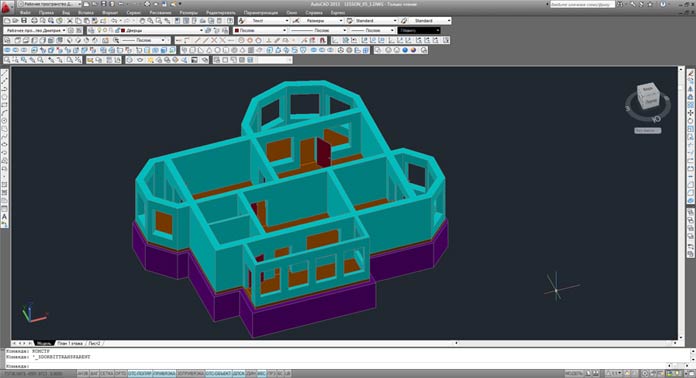
Task: Expand the Дверцы layer dropdown
Action: 201,31
